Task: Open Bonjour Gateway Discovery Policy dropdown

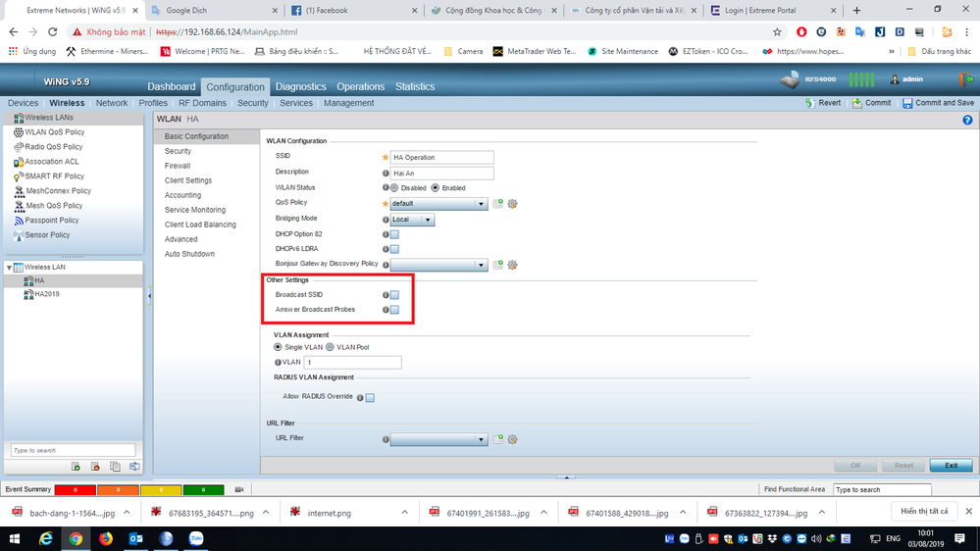Action: (x=438, y=265)
